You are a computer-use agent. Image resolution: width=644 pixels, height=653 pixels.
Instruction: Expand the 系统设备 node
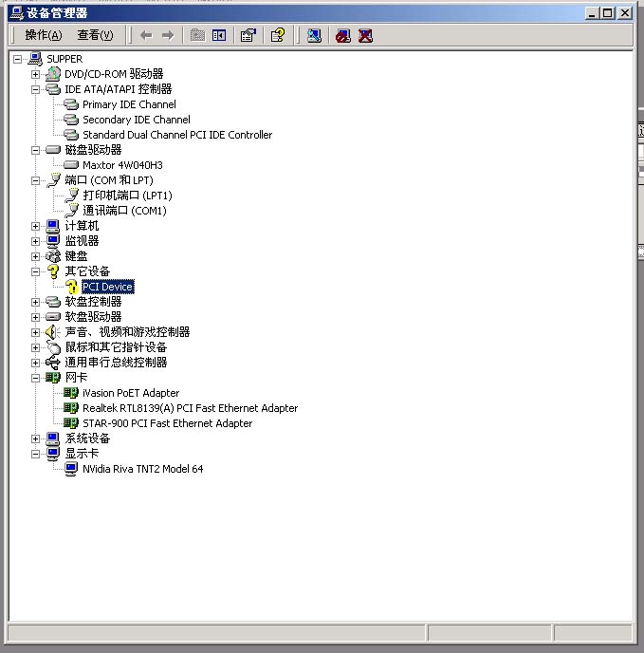[x=35, y=438]
